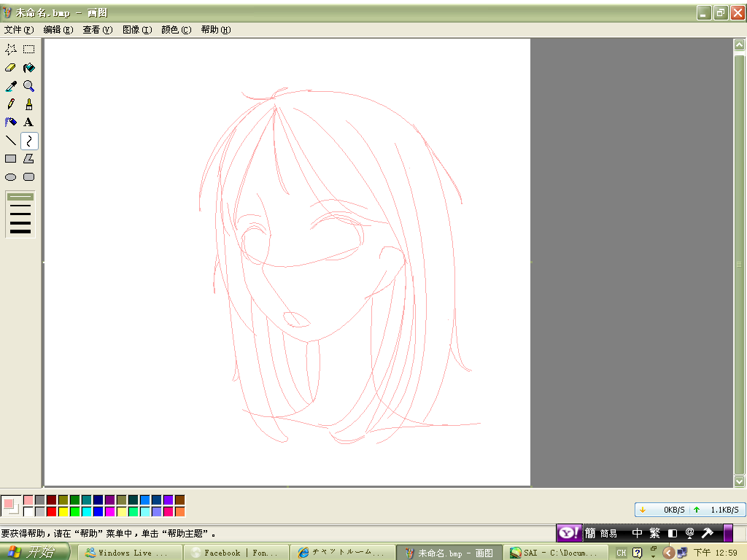
Task: Show hidden tray icons arrow
Action: pos(668,553)
